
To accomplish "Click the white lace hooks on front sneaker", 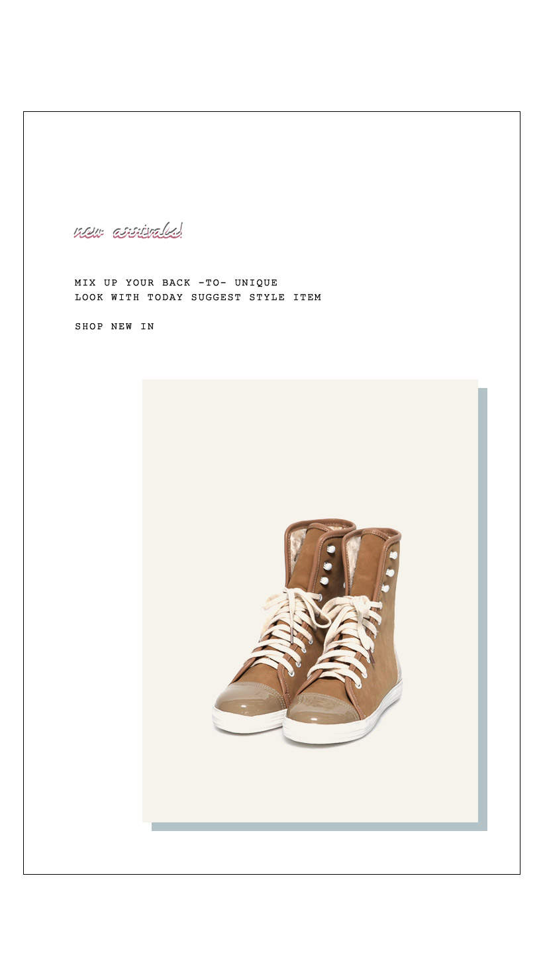I will (x=389, y=571).
